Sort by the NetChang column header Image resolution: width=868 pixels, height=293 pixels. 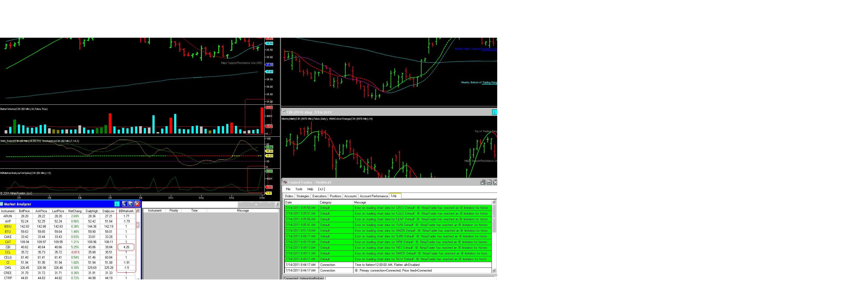75,211
